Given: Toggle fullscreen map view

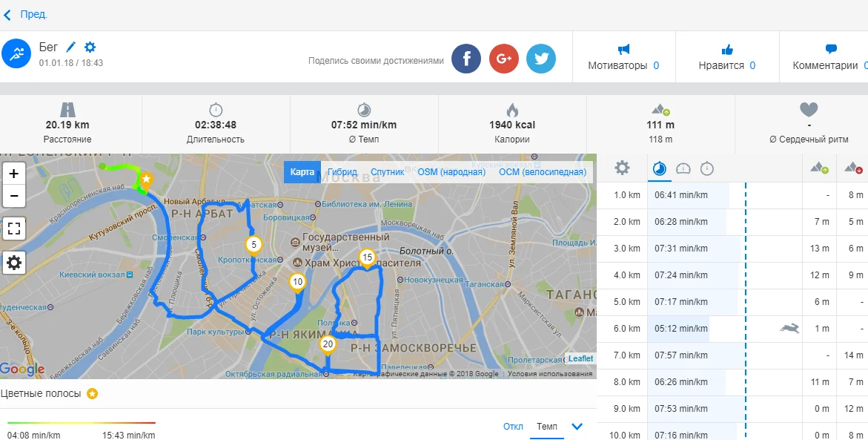Looking at the screenshot, I should (x=14, y=229).
